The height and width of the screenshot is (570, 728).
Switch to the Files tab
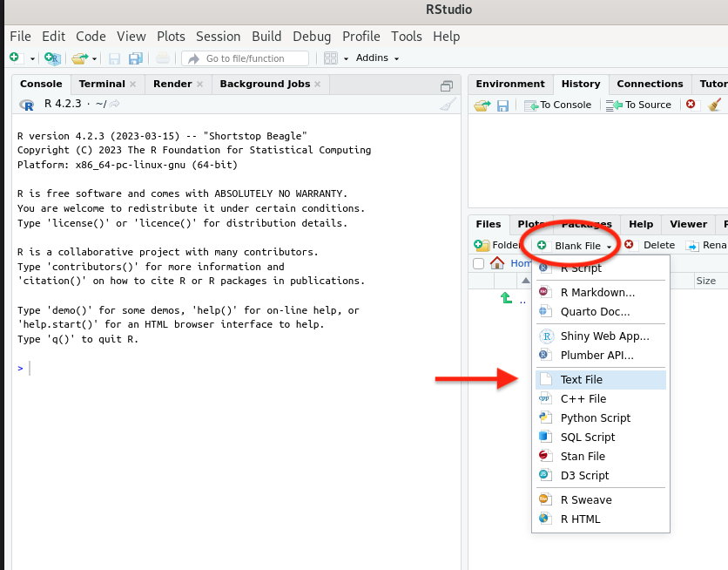point(489,224)
